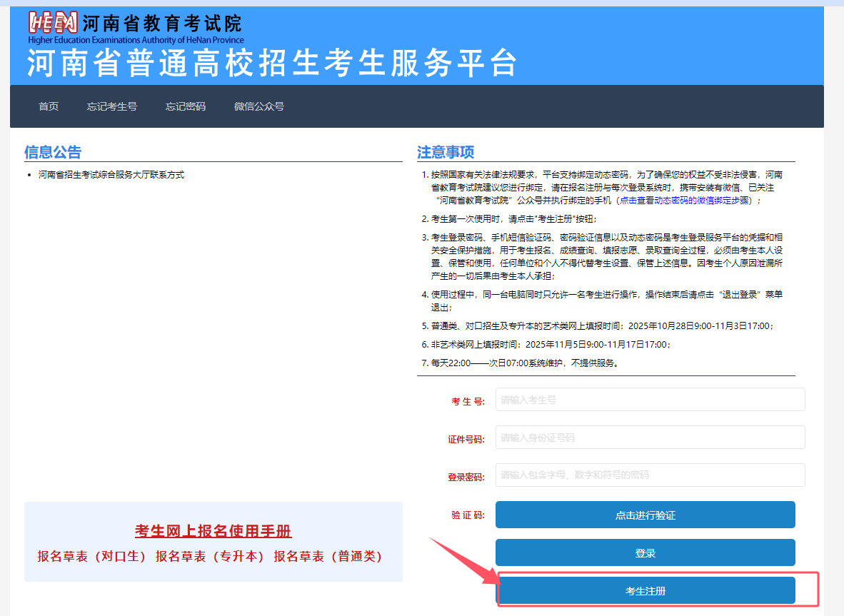The width and height of the screenshot is (844, 616).
Task: Click the HEEA logo in the header
Action: point(53,24)
